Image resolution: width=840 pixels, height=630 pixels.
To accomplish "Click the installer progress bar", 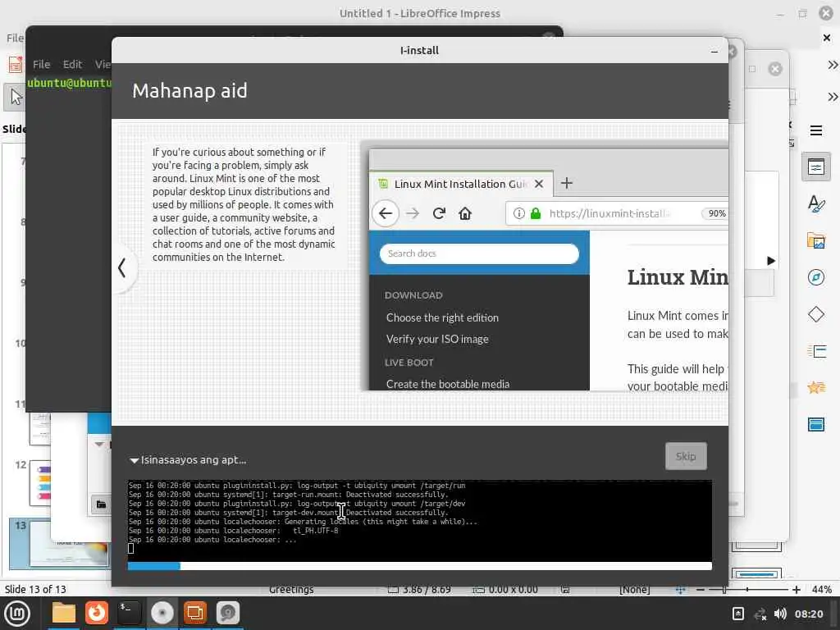I will [419, 566].
